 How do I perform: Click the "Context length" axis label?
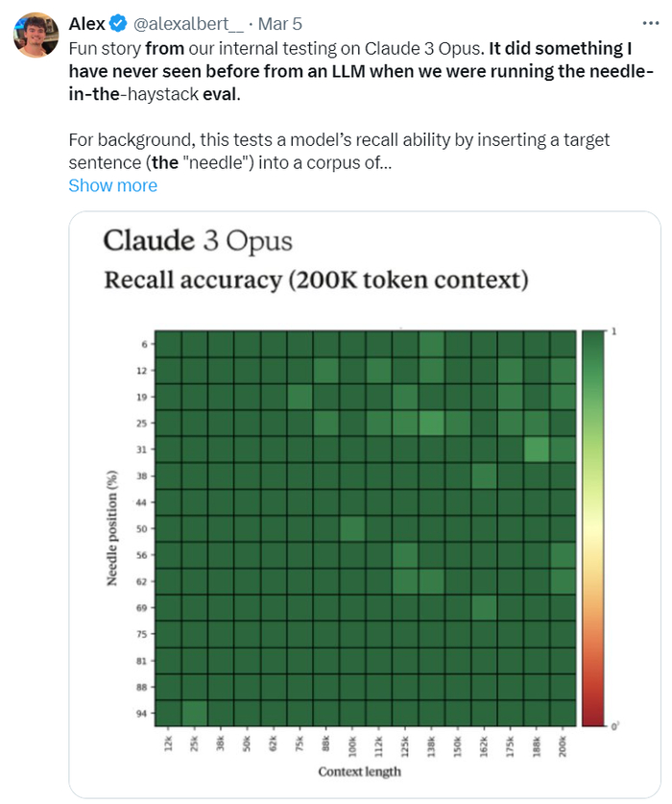pyautogui.click(x=360, y=771)
